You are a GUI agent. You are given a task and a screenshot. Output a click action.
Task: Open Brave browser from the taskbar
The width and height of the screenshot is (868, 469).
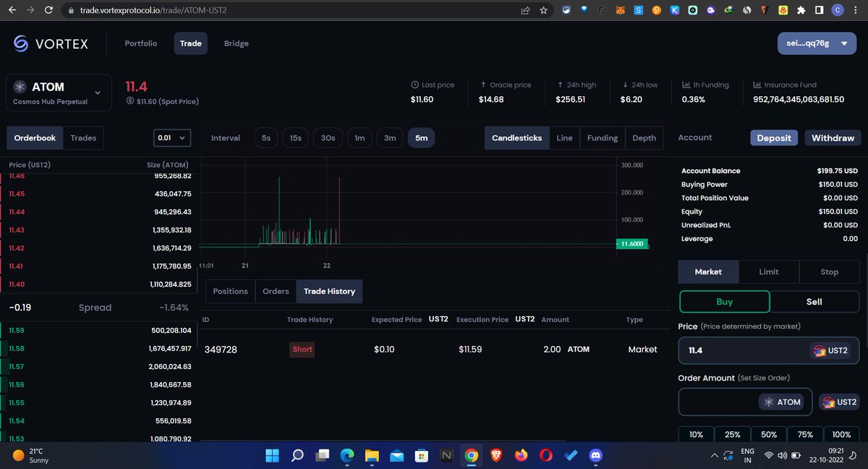tap(495, 455)
